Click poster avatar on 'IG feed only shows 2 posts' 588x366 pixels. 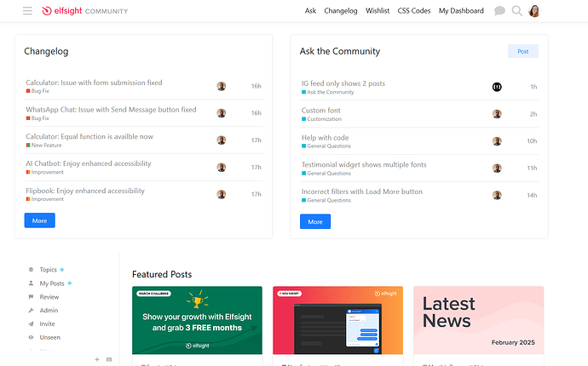pyautogui.click(x=497, y=87)
